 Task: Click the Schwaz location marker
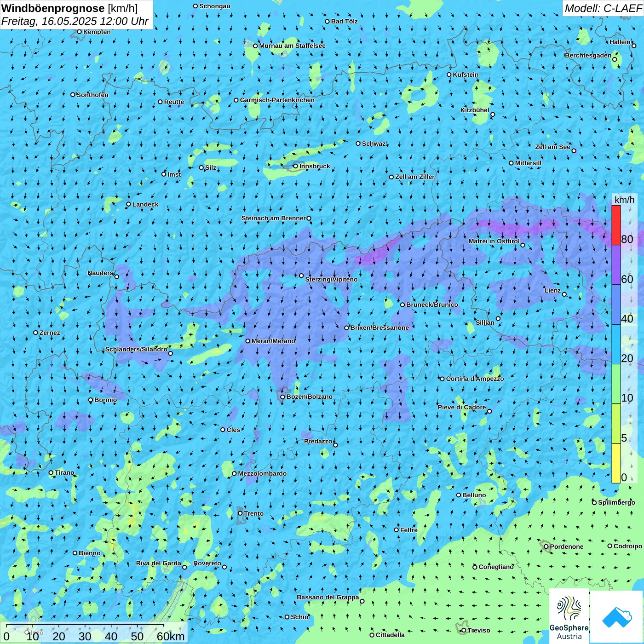358,144
